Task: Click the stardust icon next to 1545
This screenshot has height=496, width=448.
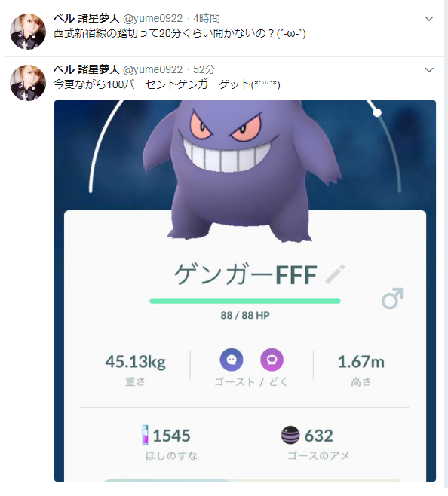Action: (x=145, y=435)
